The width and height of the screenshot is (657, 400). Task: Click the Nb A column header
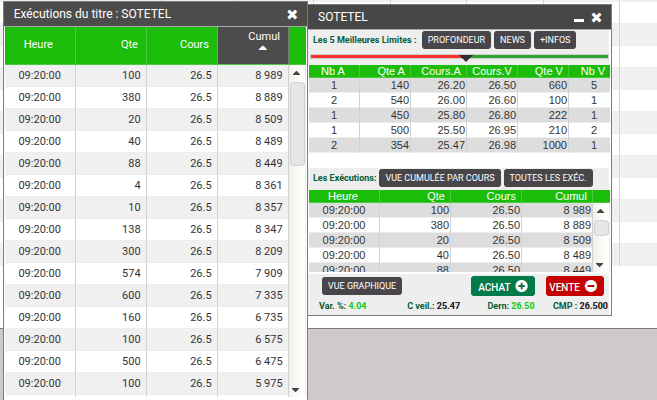click(x=334, y=72)
